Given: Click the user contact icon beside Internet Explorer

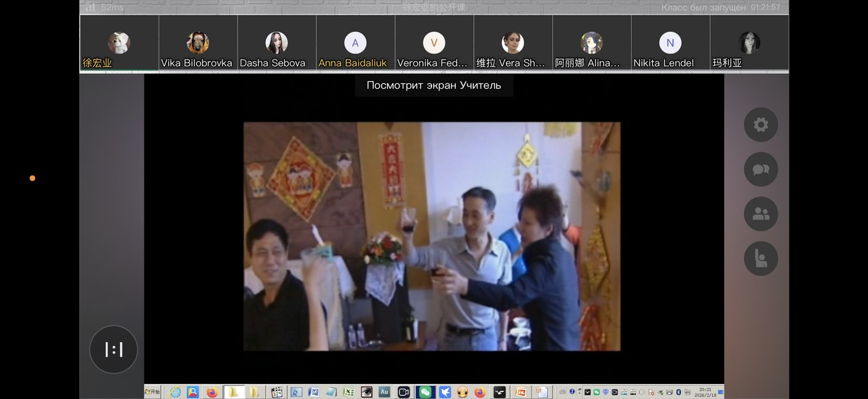Looking at the screenshot, I should [193, 392].
